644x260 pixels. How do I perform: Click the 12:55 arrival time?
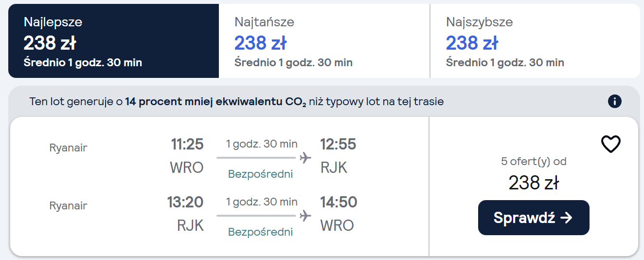(338, 144)
